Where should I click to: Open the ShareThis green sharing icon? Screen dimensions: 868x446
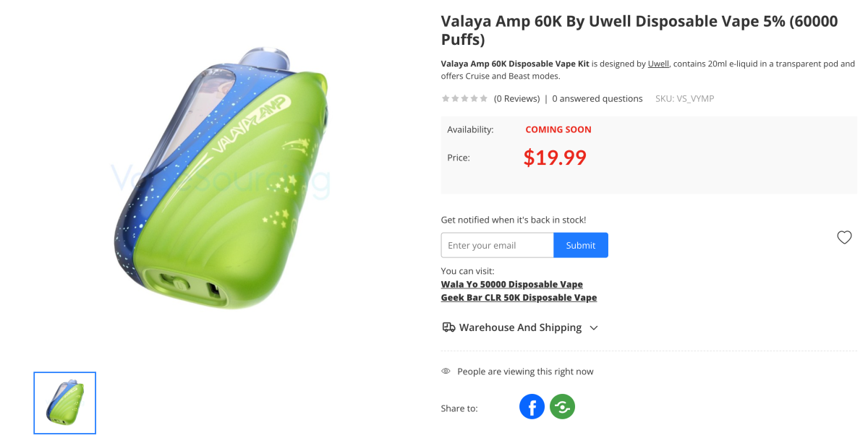click(562, 406)
